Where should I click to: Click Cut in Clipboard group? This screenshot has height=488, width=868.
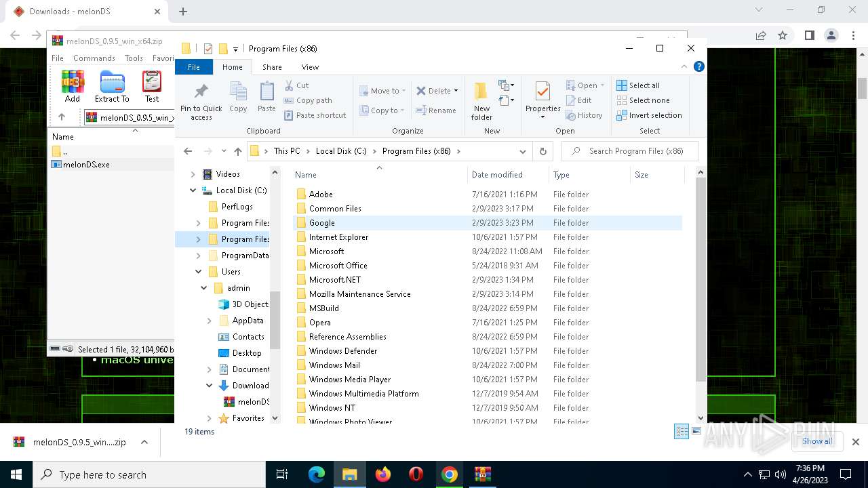(296, 85)
